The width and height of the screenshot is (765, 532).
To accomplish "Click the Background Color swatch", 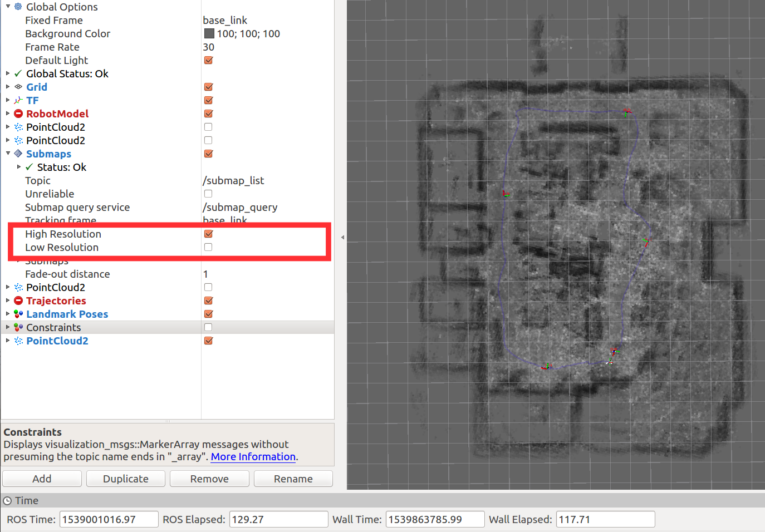I will (x=209, y=33).
